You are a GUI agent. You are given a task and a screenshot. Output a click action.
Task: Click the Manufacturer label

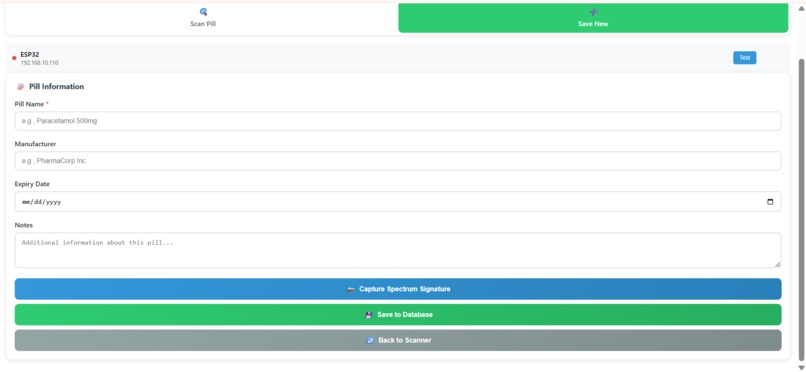(35, 144)
